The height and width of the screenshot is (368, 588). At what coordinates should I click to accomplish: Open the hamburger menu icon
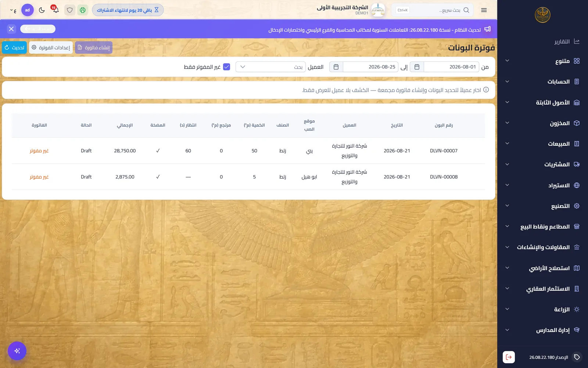point(484,10)
